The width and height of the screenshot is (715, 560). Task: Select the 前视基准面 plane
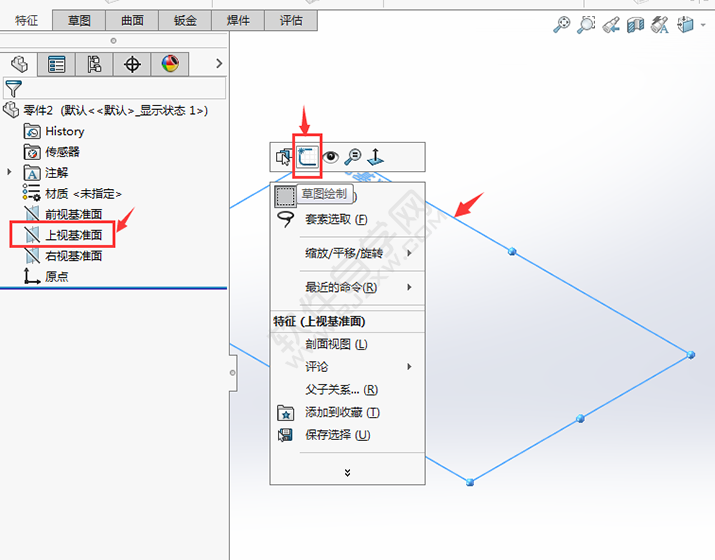click(63, 214)
